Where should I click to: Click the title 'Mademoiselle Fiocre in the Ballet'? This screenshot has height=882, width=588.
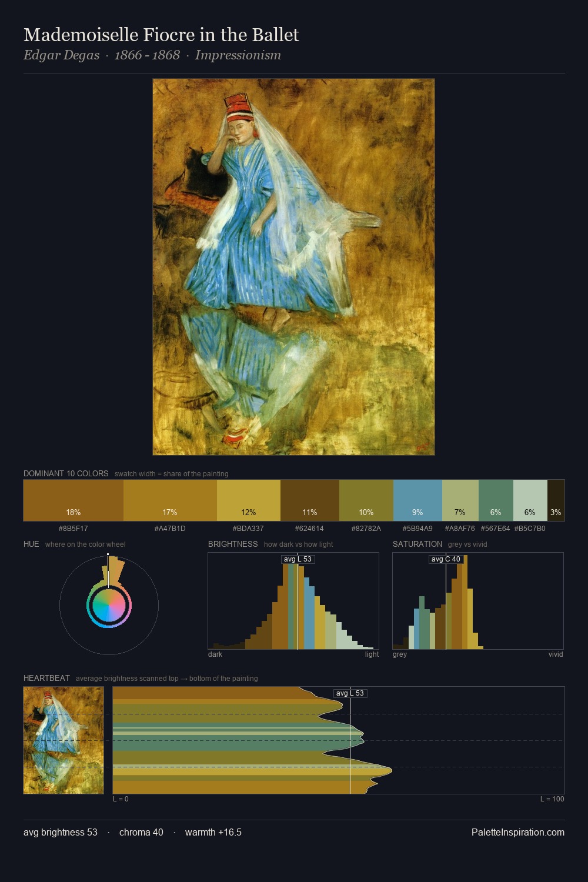(161, 35)
